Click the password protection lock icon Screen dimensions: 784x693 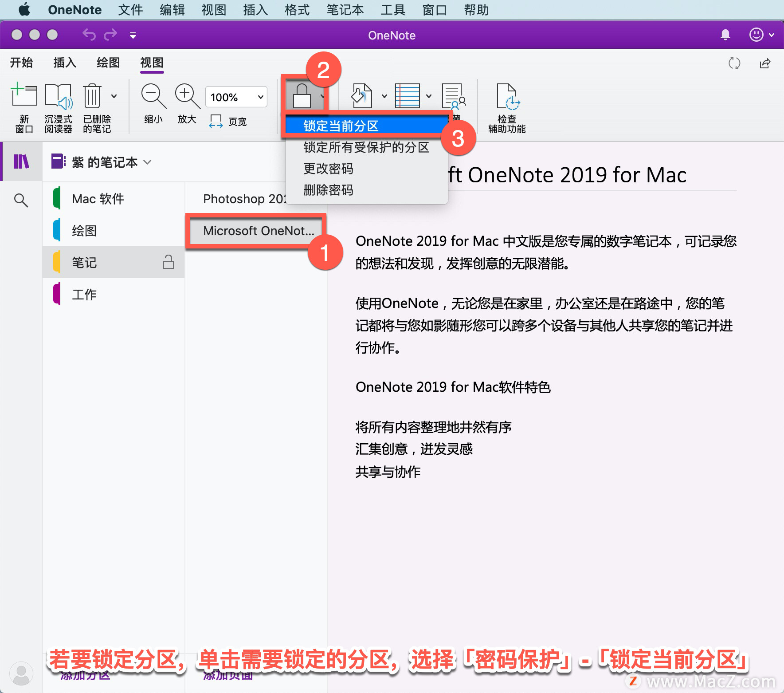(302, 96)
